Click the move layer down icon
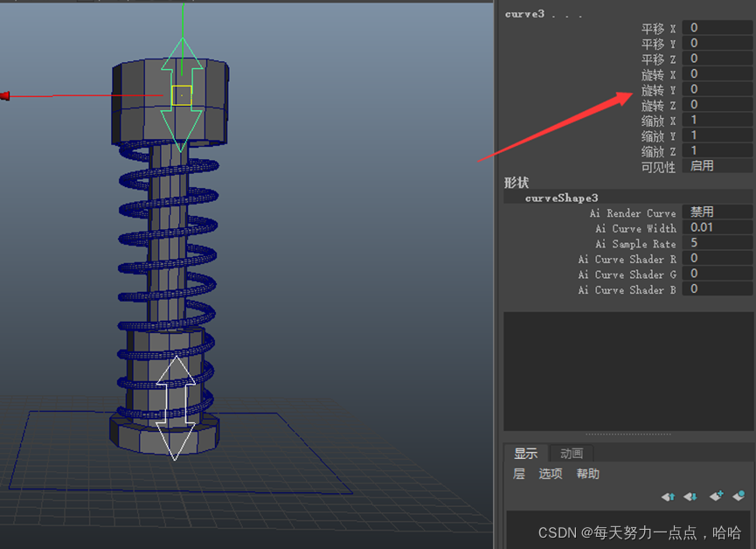The image size is (756, 549). point(690,497)
